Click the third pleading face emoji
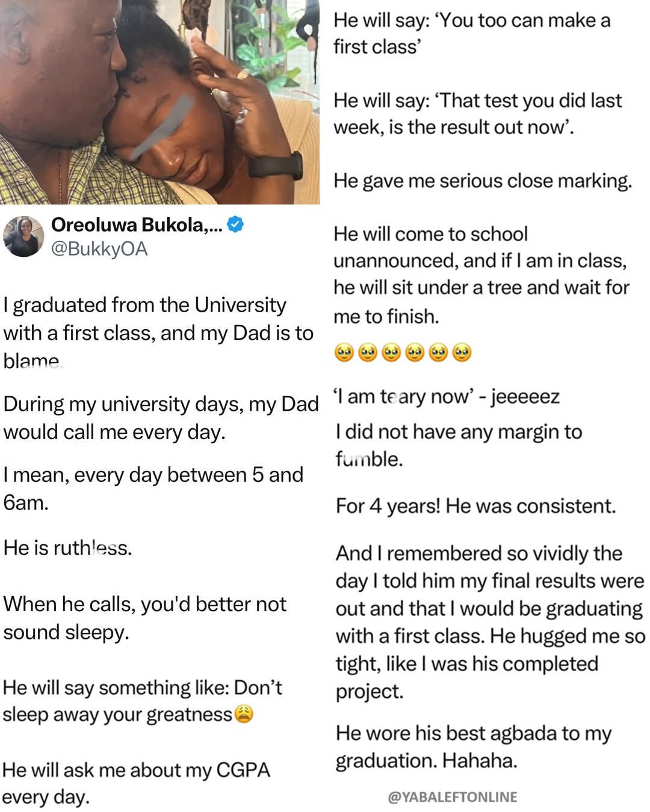This screenshot has width=650, height=812. point(391,352)
